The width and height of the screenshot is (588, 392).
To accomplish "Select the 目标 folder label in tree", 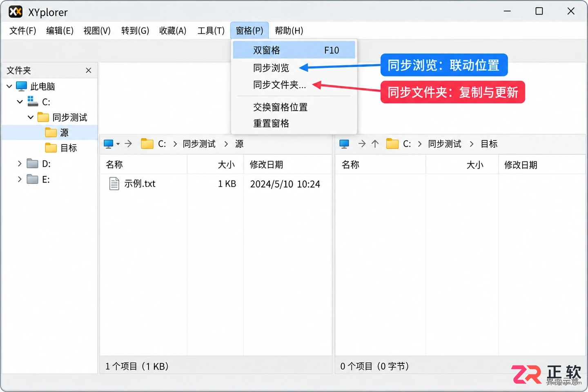I will [x=69, y=148].
